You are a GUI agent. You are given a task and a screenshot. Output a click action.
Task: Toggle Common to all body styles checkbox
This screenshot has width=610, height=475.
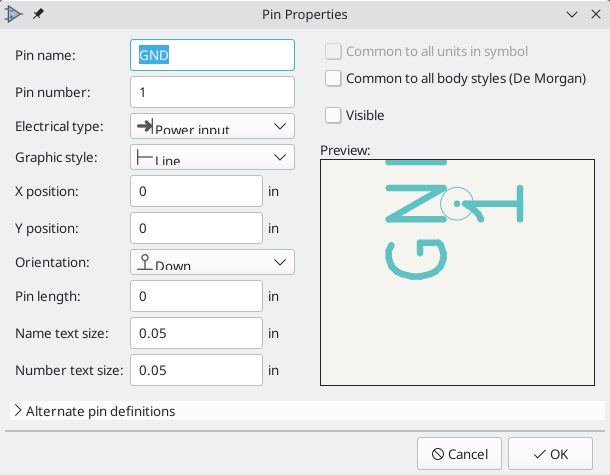click(334, 78)
